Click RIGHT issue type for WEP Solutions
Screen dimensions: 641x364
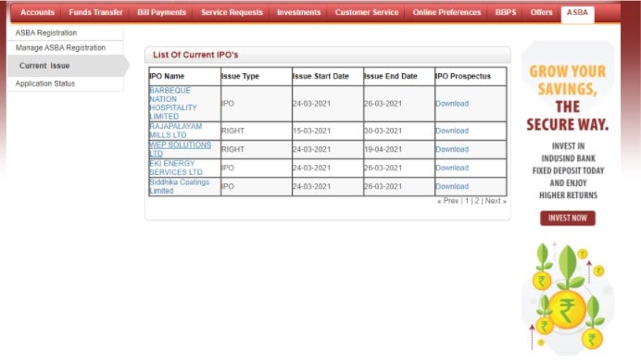click(x=233, y=149)
